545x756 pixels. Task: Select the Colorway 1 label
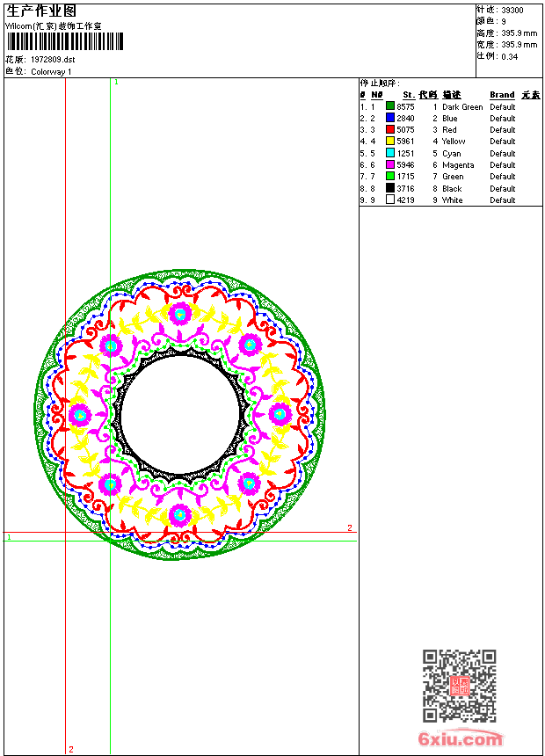52,72
